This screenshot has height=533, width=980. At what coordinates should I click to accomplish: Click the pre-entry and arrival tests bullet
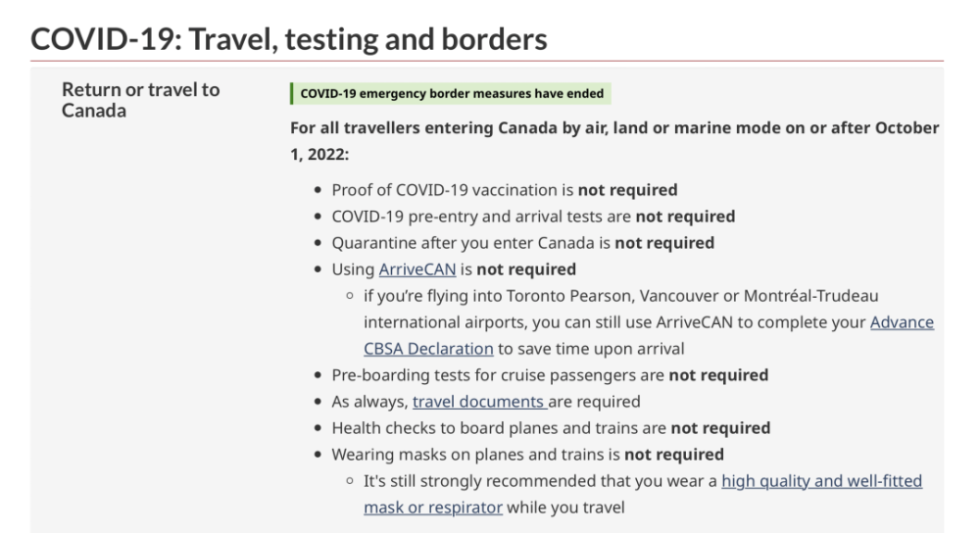point(482,217)
